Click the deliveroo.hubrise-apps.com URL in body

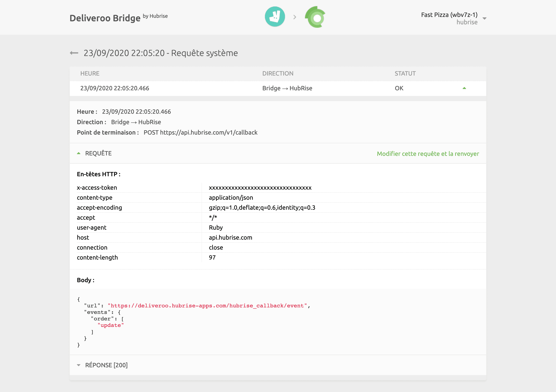coord(208,306)
